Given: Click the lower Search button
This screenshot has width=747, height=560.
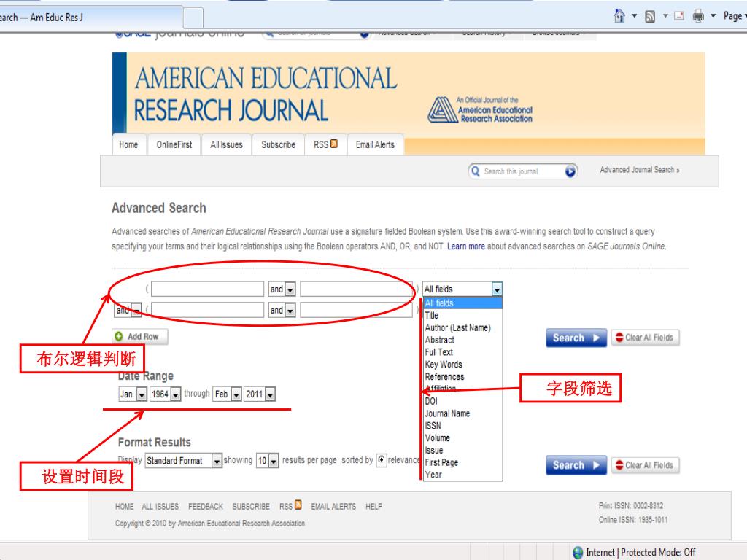Looking at the screenshot, I should [576, 465].
